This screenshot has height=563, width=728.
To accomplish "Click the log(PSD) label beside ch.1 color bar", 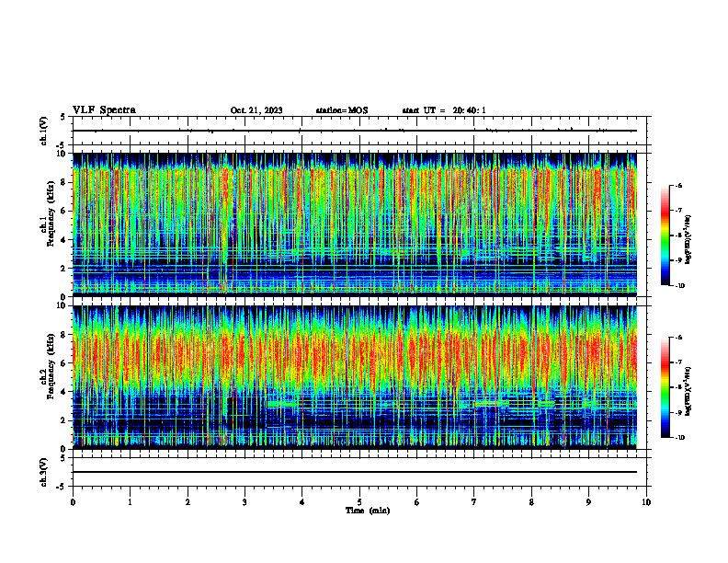I will (x=688, y=240).
